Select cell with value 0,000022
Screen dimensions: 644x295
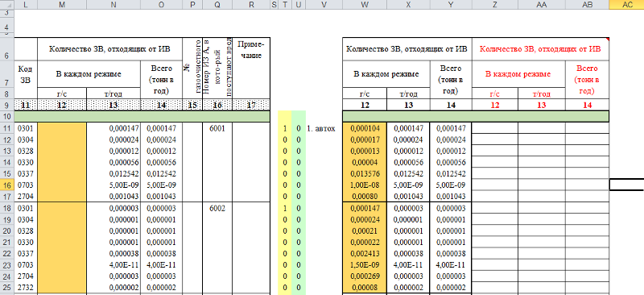(365, 242)
